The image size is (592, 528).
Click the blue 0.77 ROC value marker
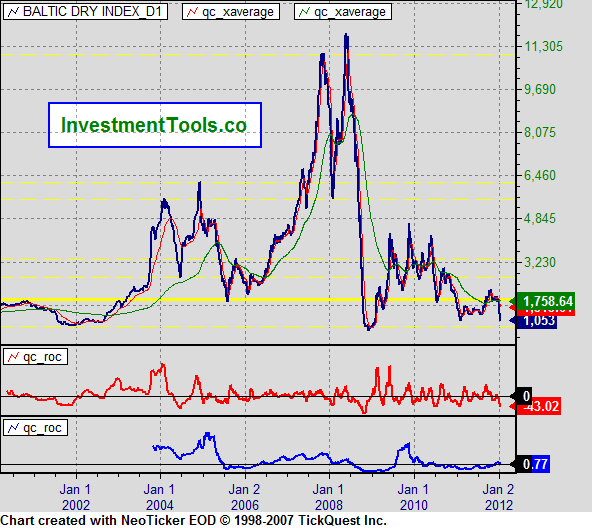[536, 464]
